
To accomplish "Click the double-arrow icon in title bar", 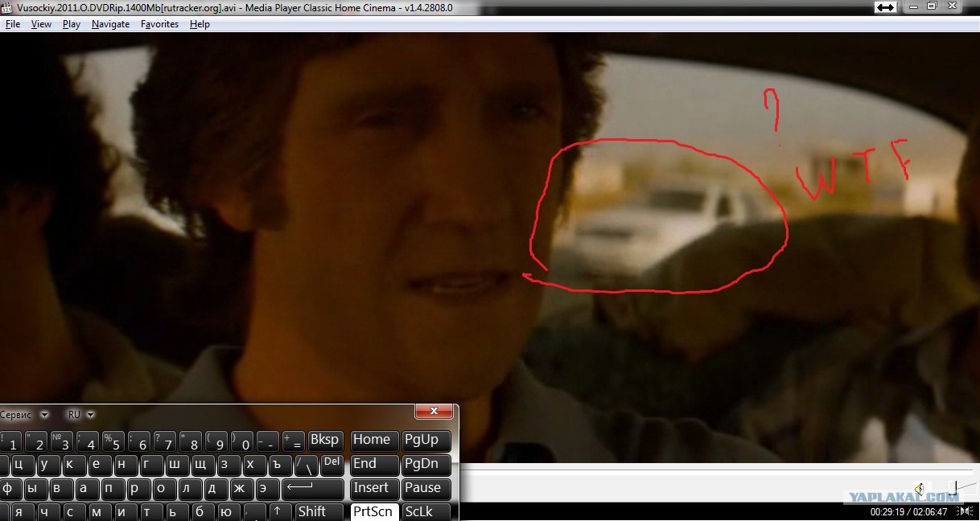I will (x=885, y=7).
